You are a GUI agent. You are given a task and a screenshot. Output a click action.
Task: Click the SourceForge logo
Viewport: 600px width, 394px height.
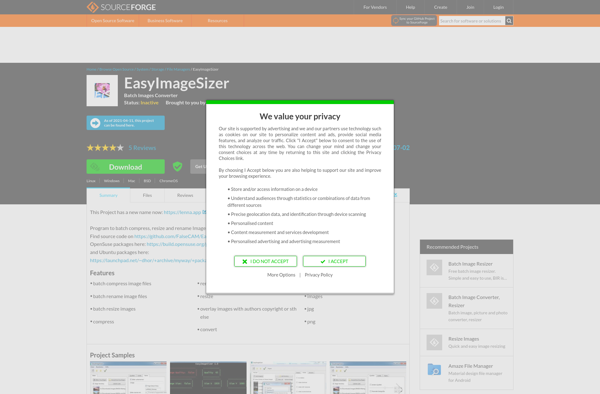click(x=121, y=7)
